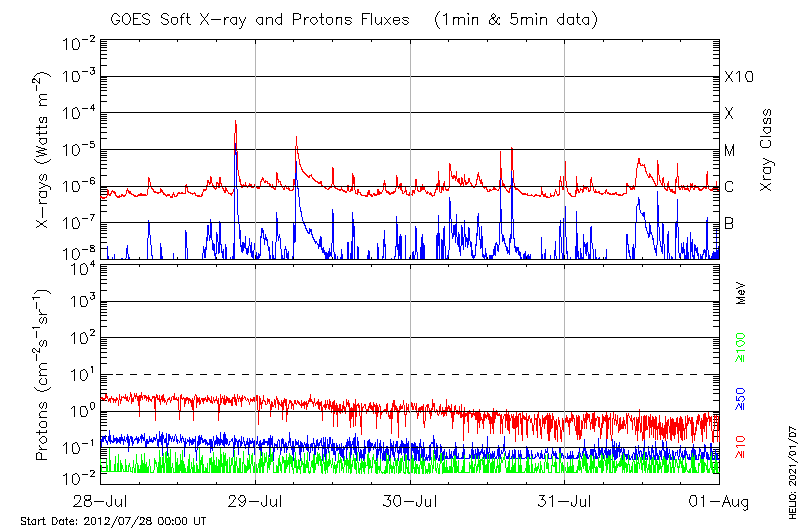This screenshot has height=530, width=800.
Task: Select the M flare class label
Action: 730,151
